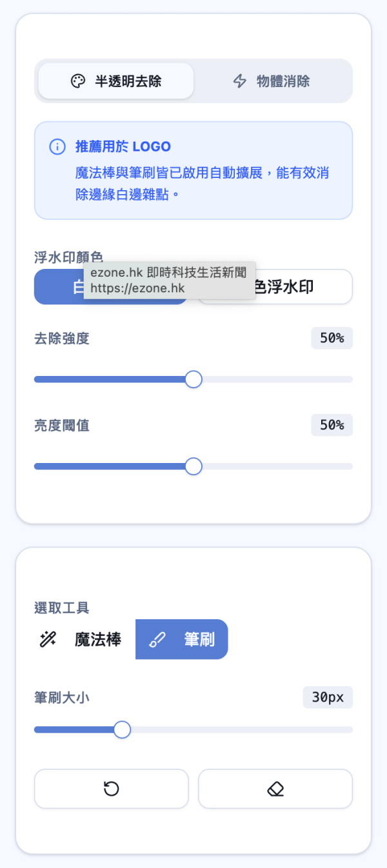
Task: Click the 亮度閾值 slider handle
Action: coord(193,466)
